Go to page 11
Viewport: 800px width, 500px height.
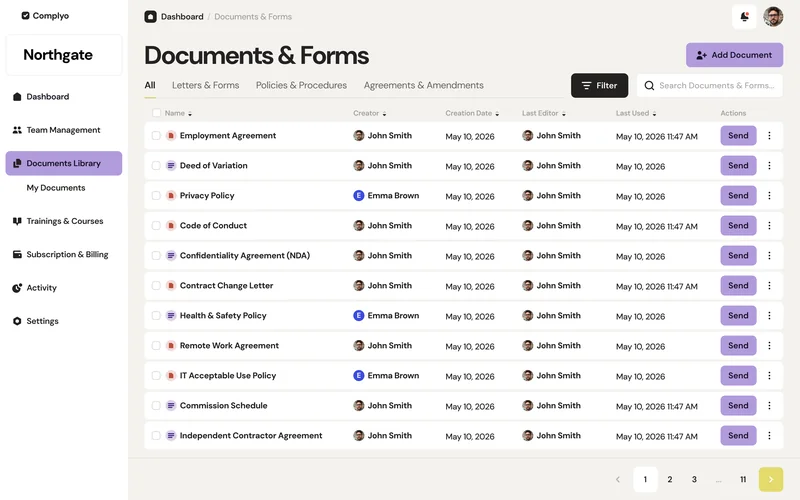(743, 479)
